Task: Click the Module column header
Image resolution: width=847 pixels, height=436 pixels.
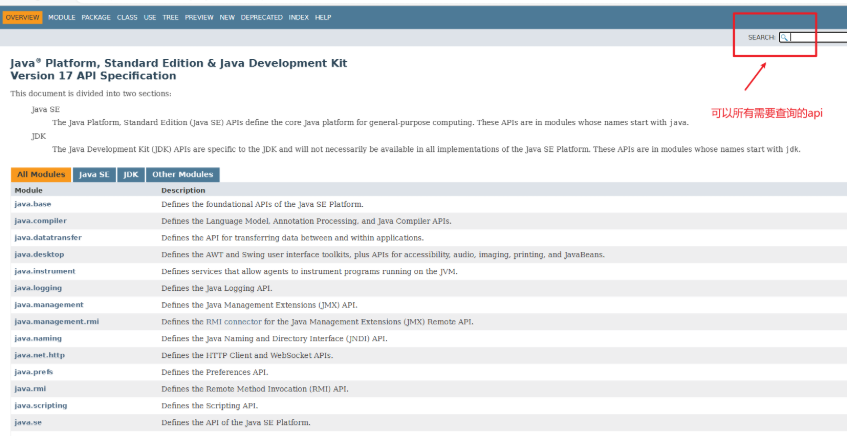Action: pos(29,190)
